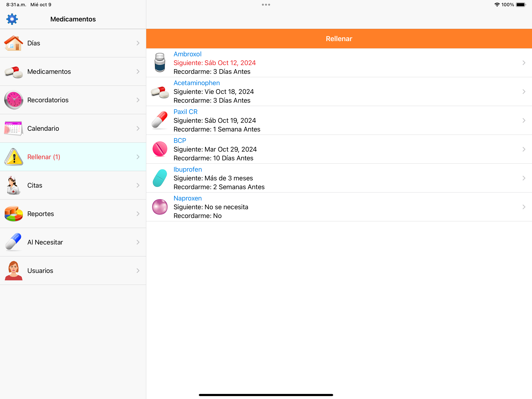This screenshot has height=399, width=532.
Task: Open the Ambroxol medication link
Action: point(187,54)
